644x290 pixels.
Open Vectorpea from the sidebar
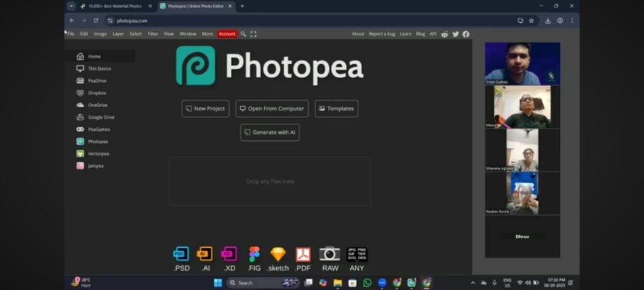(x=98, y=153)
